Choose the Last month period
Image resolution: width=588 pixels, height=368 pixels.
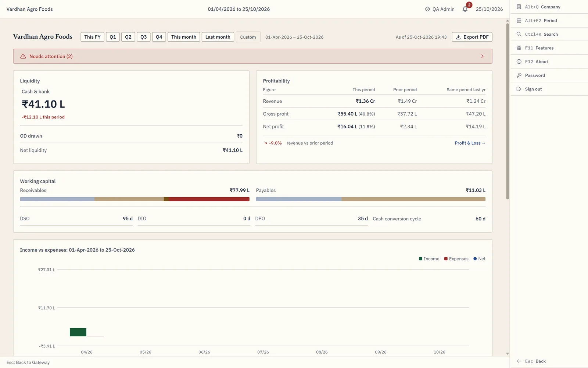pyautogui.click(x=218, y=37)
